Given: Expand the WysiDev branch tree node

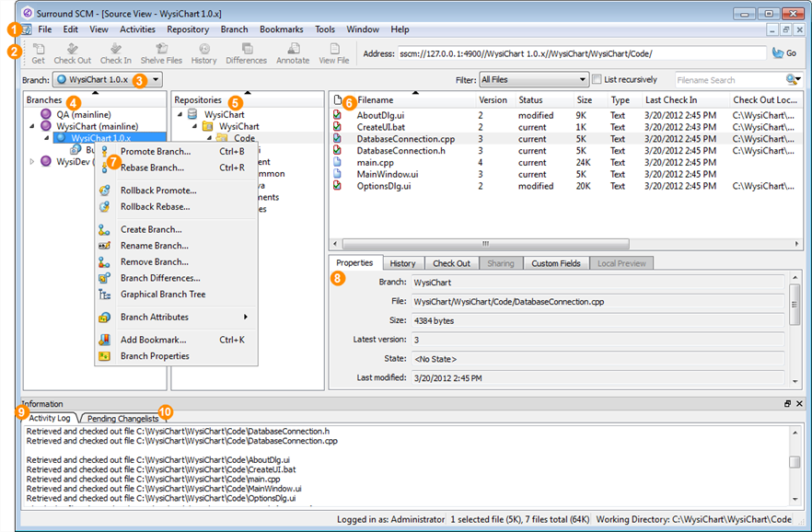Looking at the screenshot, I should click(33, 162).
